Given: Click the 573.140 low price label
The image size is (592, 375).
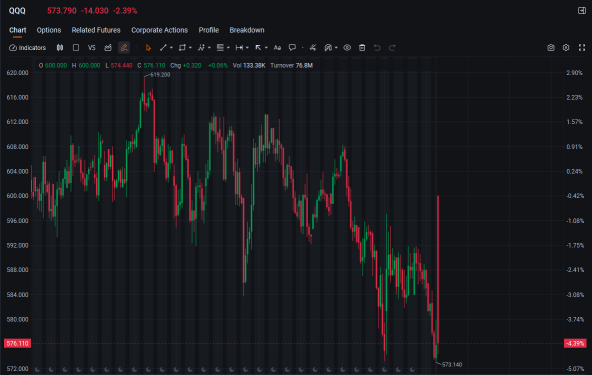Looking at the screenshot, I should (x=452, y=364).
